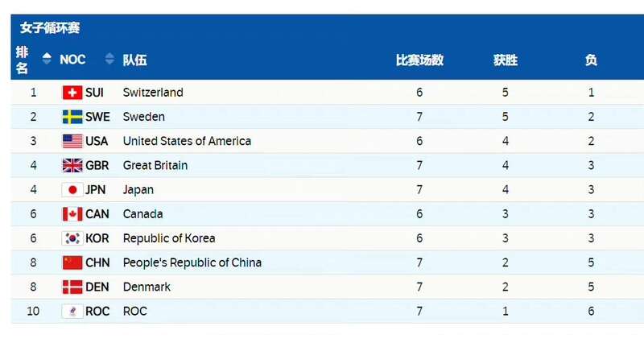644x343 pixels.
Task: Sort table by NOC column arrows
Action: [109, 59]
